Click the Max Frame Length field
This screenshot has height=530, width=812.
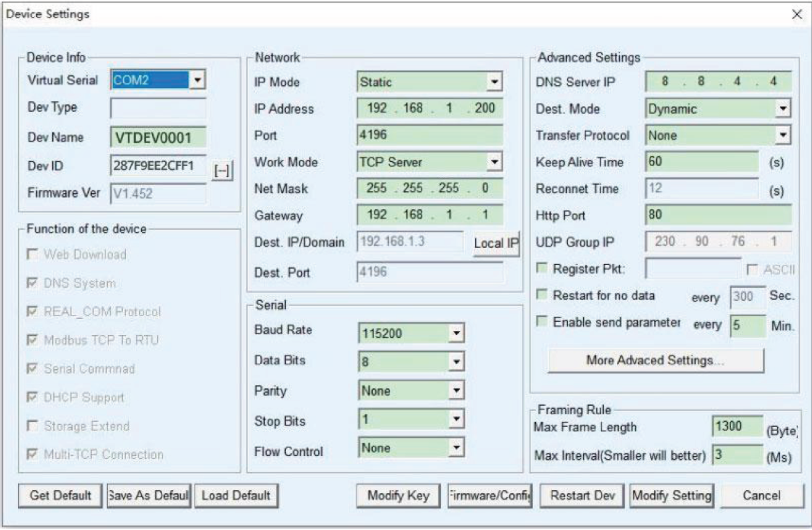(737, 426)
